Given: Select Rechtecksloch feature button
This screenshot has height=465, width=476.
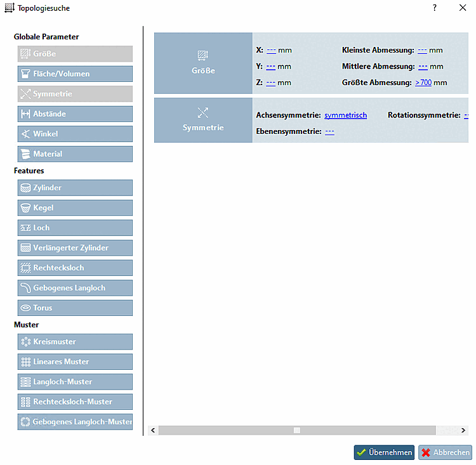Looking at the screenshot, I should 75,268.
